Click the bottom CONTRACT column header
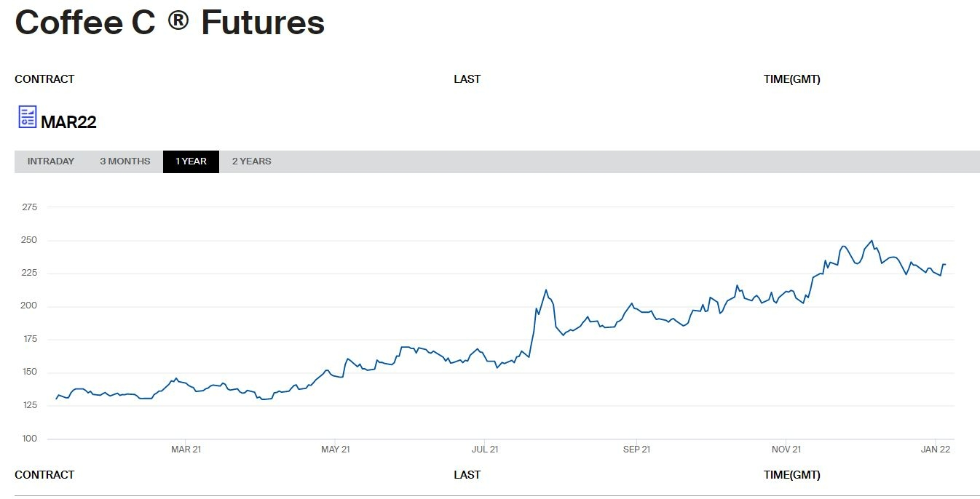 coord(44,475)
